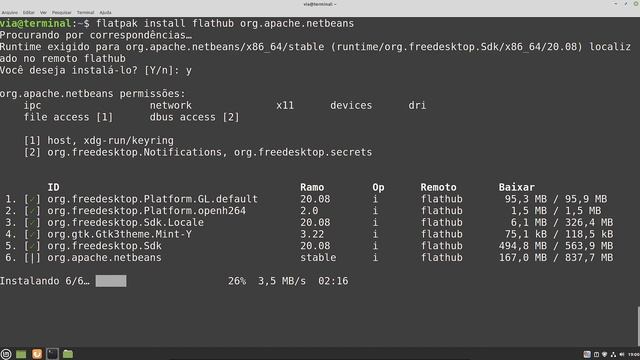Click the 'dbus access [2]' permission text
Screen dimensions: 640x360
pyautogui.click(x=195, y=117)
